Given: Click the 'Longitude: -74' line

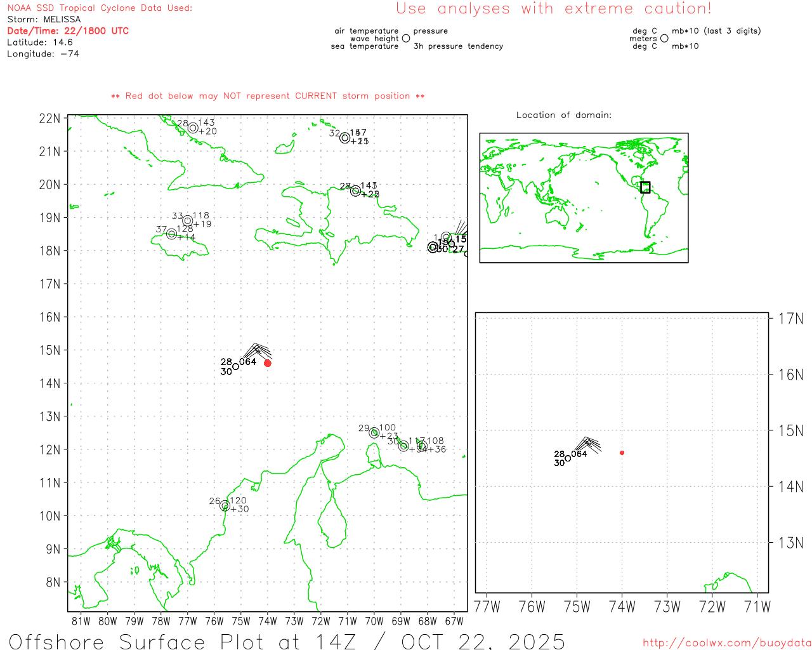Looking at the screenshot, I should 43,54.
